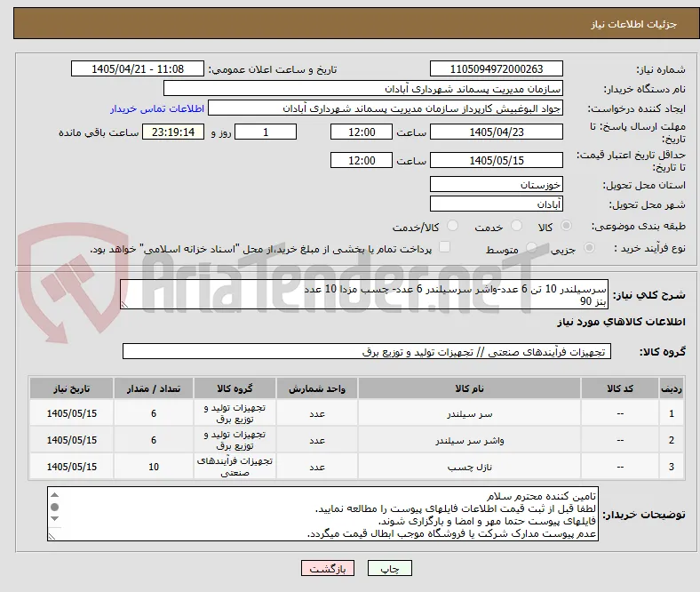Click the buyer notes scroll up arrow

coord(54,494)
